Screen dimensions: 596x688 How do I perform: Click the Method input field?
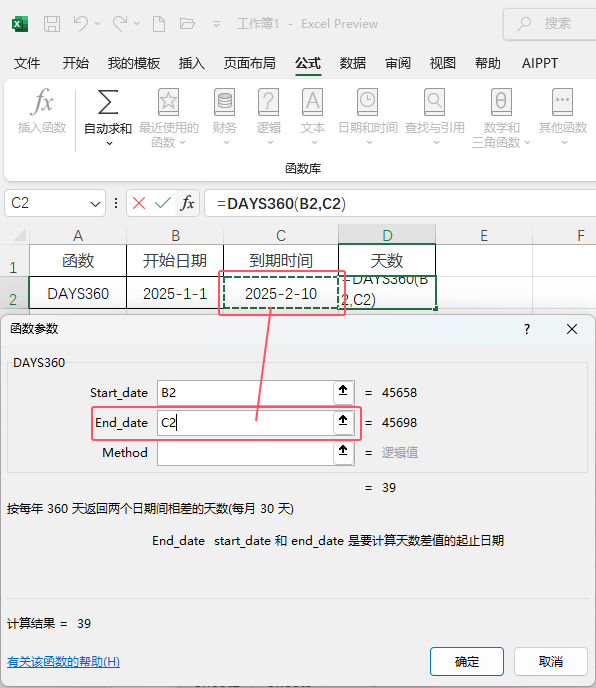point(245,452)
